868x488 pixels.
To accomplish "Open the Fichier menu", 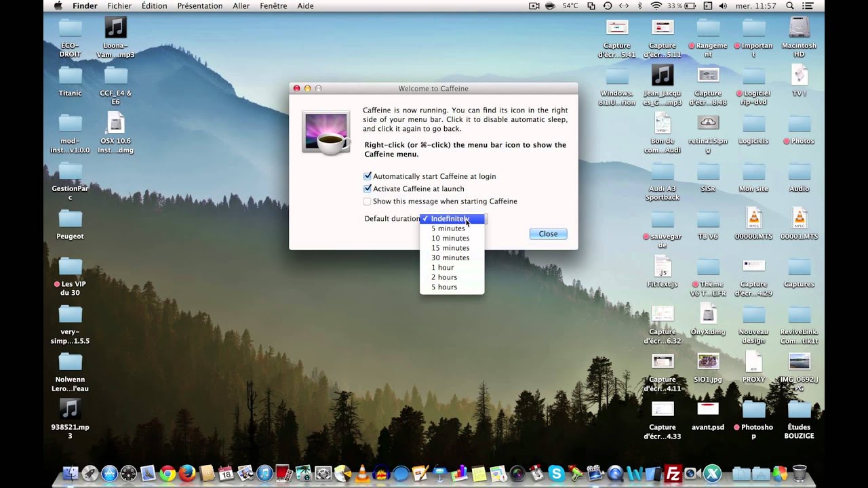I will [119, 5].
